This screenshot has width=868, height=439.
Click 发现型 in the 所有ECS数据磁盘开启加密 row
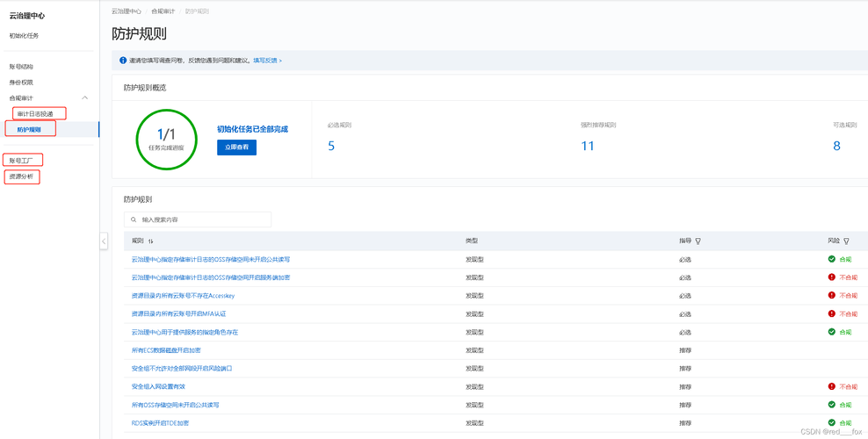(475, 350)
